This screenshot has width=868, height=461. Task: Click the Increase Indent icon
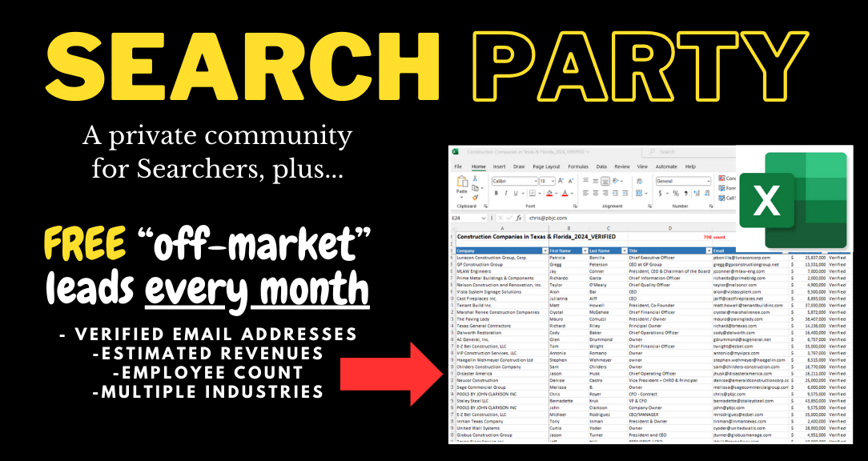(625, 193)
